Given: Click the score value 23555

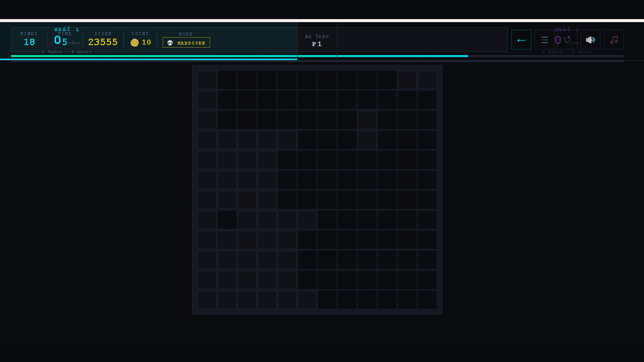Looking at the screenshot, I should [x=103, y=42].
